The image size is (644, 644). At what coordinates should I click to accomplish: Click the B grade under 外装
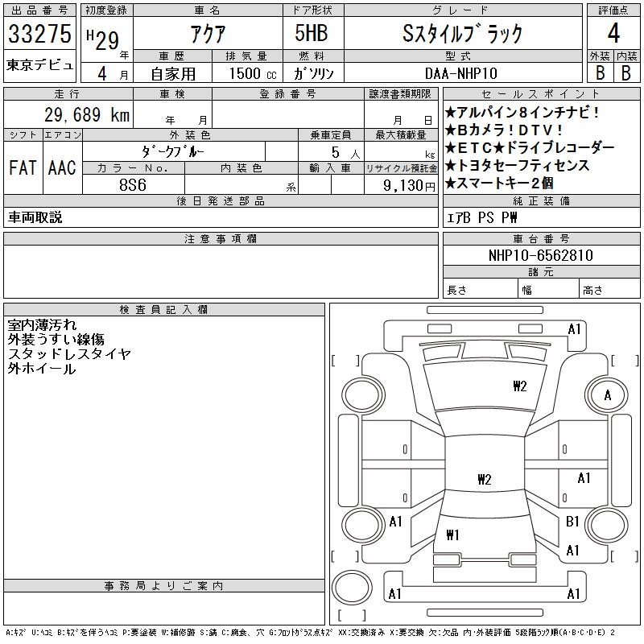click(x=600, y=73)
